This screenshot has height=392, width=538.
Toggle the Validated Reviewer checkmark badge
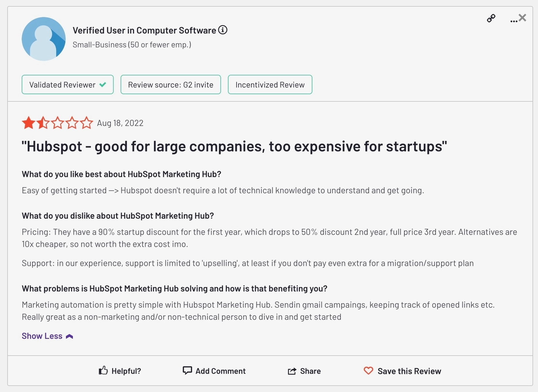[x=67, y=85]
